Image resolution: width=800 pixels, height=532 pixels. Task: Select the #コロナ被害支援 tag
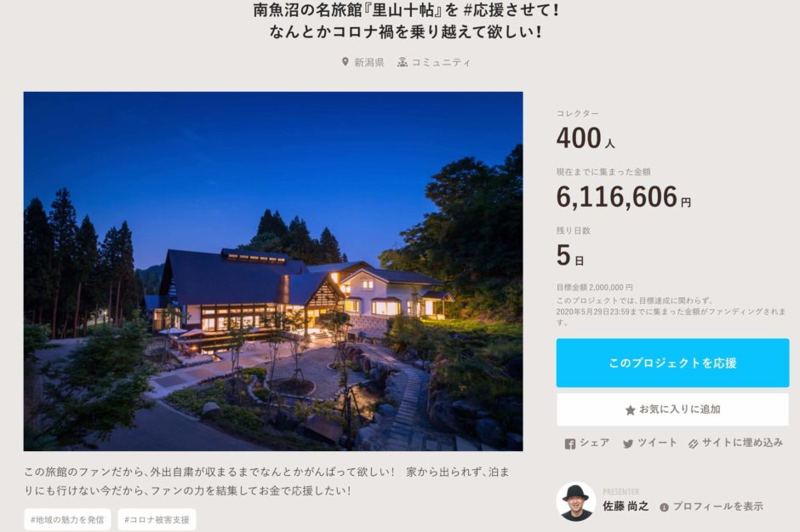[x=157, y=520]
